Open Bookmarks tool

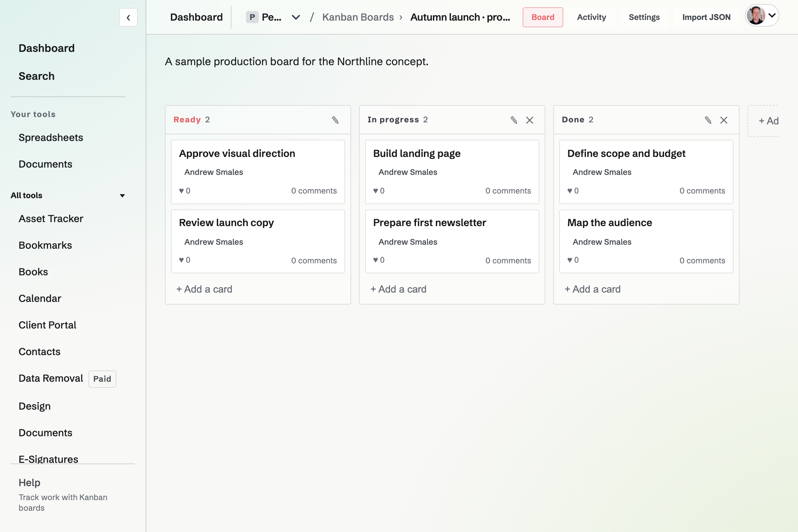[45, 245]
